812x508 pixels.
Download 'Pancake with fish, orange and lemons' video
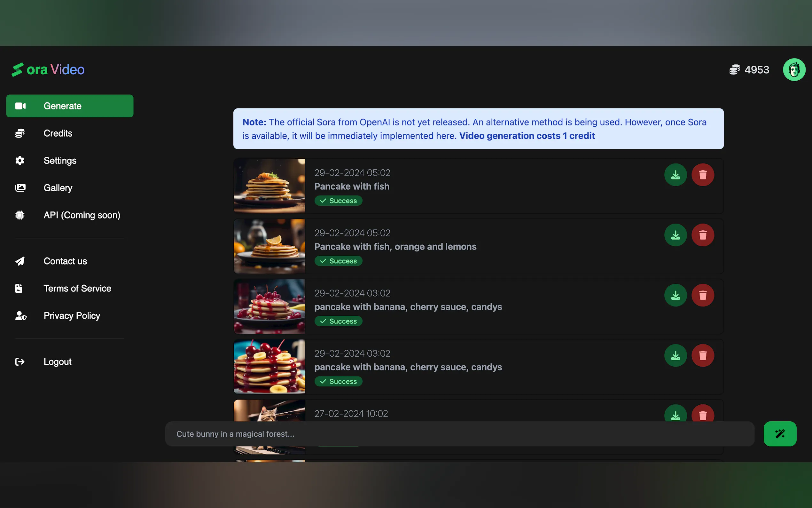(x=675, y=235)
